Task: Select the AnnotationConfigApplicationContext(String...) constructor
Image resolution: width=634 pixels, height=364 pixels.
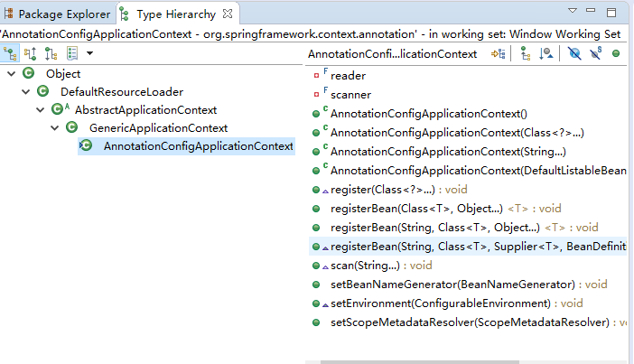Action: (x=448, y=152)
